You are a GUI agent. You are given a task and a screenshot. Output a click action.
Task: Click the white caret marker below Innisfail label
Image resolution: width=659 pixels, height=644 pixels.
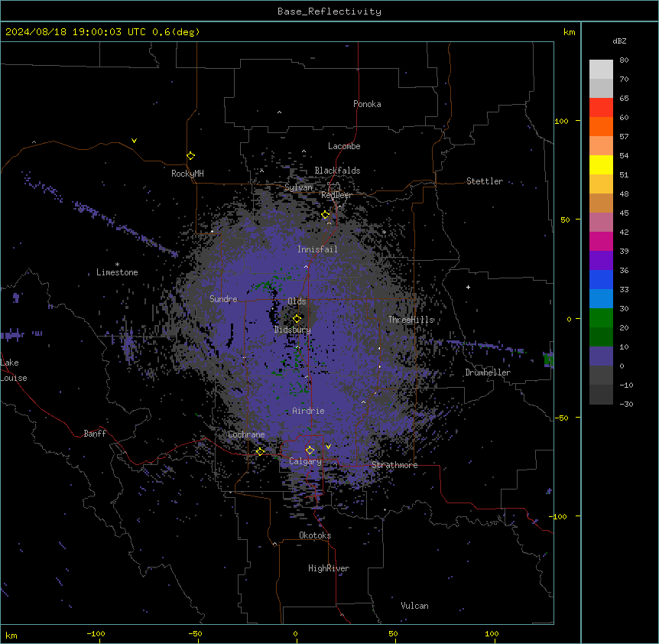(x=306, y=267)
